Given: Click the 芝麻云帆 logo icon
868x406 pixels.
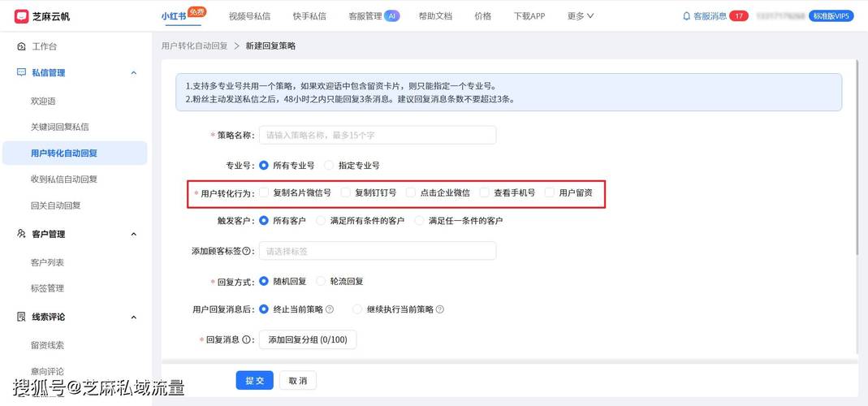Looking at the screenshot, I should 22,16.
